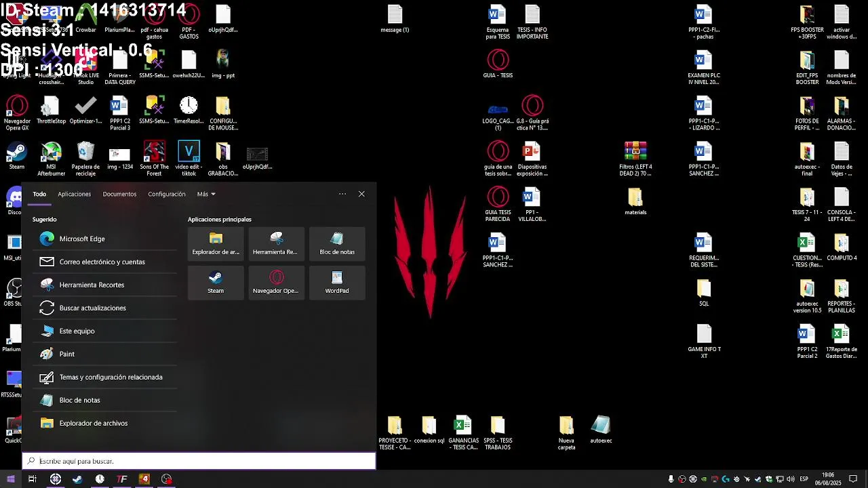Open the clock showing 19:06
The height and width of the screenshot is (488, 868).
(828, 479)
